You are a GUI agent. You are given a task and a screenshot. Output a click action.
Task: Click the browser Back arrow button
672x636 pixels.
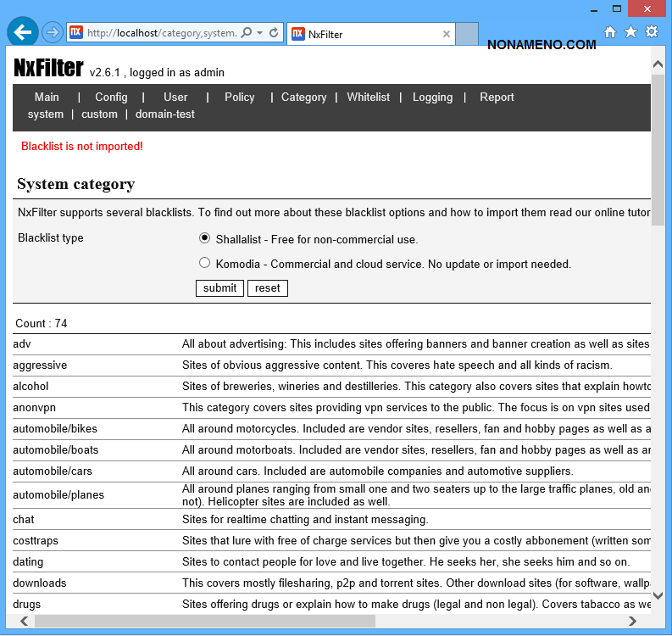pos(23,33)
